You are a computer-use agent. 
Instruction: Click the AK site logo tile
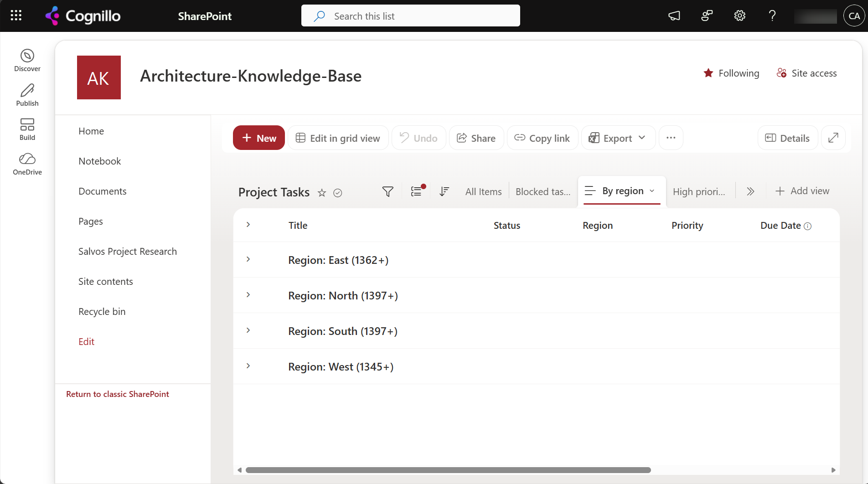pos(99,77)
